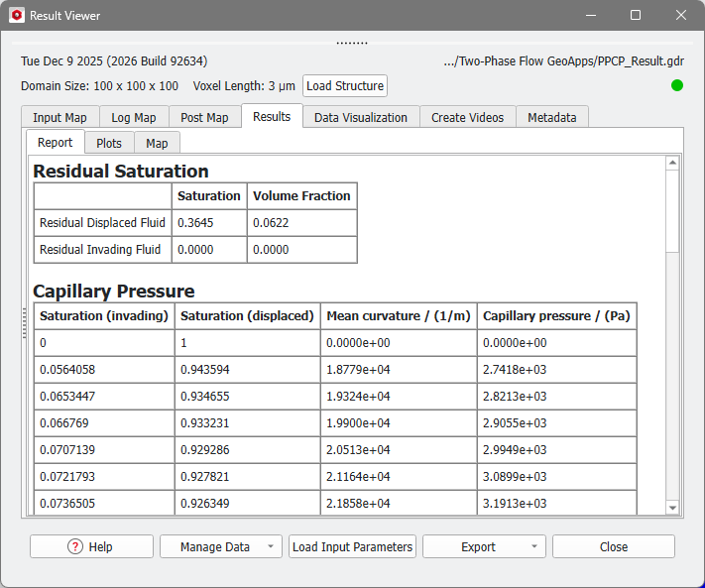Click the Load Input Parameters button
The width and height of the screenshot is (705, 588).
click(x=352, y=546)
